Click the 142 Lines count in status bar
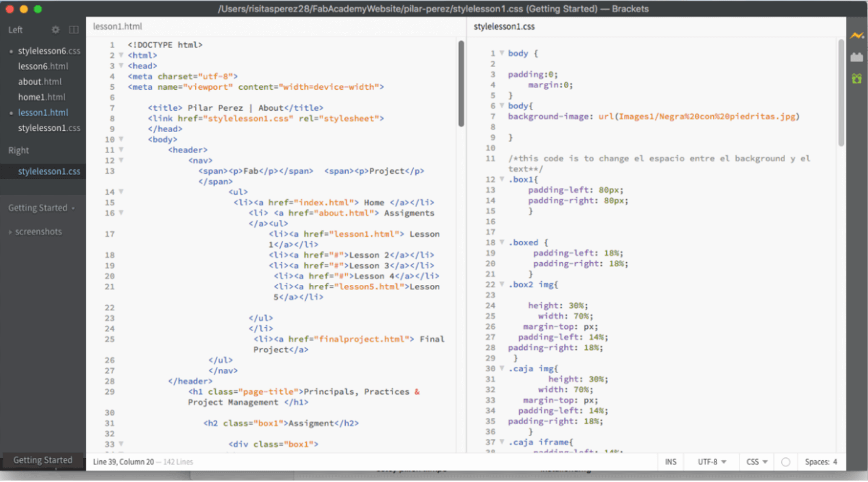 (x=178, y=462)
